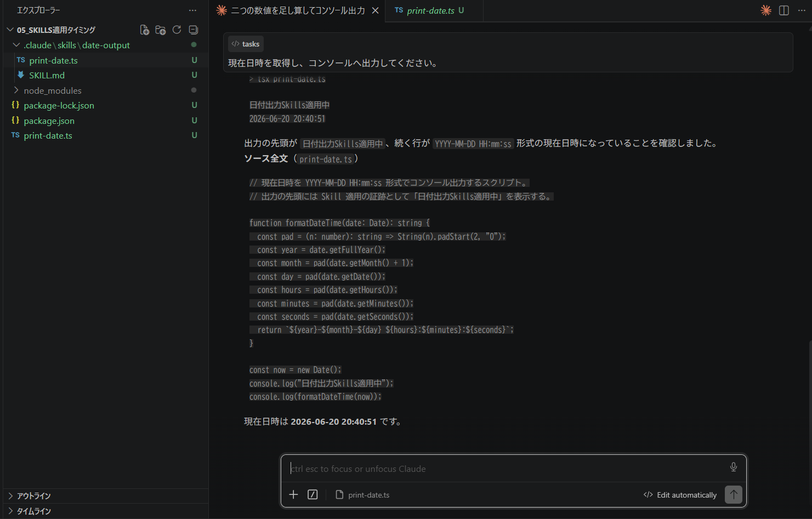Add attachment with plus button
Screen dimensions: 812x519
tap(293, 495)
